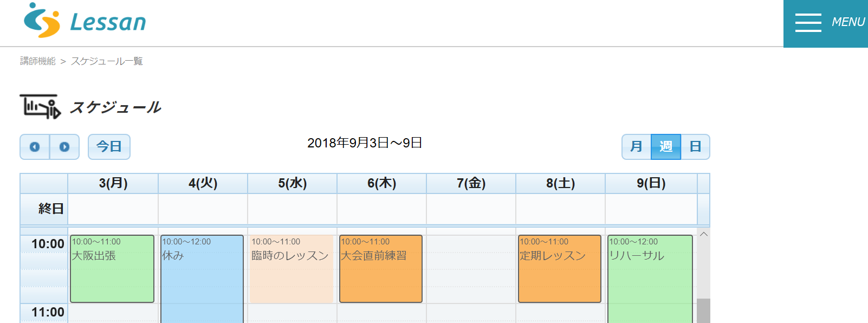This screenshot has height=323, width=868.
Task: Go to next week arrow
Action: tap(64, 147)
